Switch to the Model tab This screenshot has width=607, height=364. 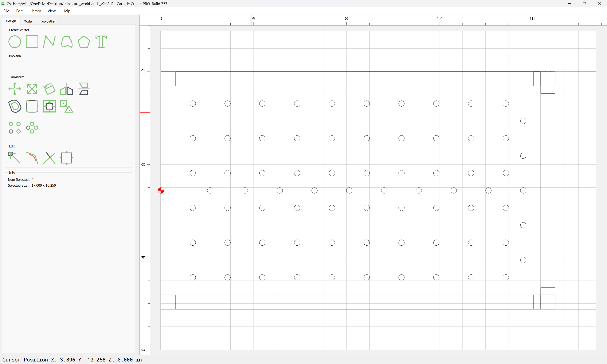tap(28, 21)
